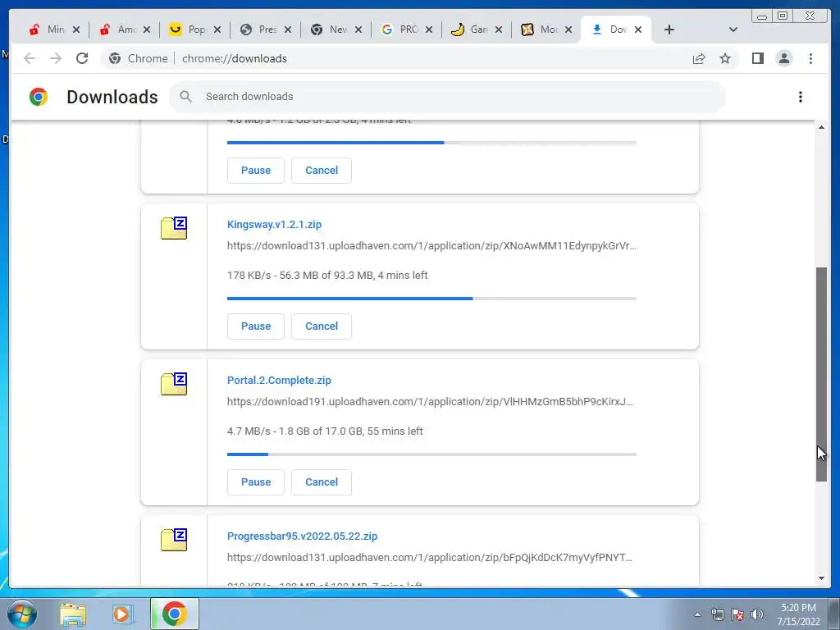Click the vertical scrollbar thumb
The width and height of the screenshot is (840, 630).
(821, 374)
